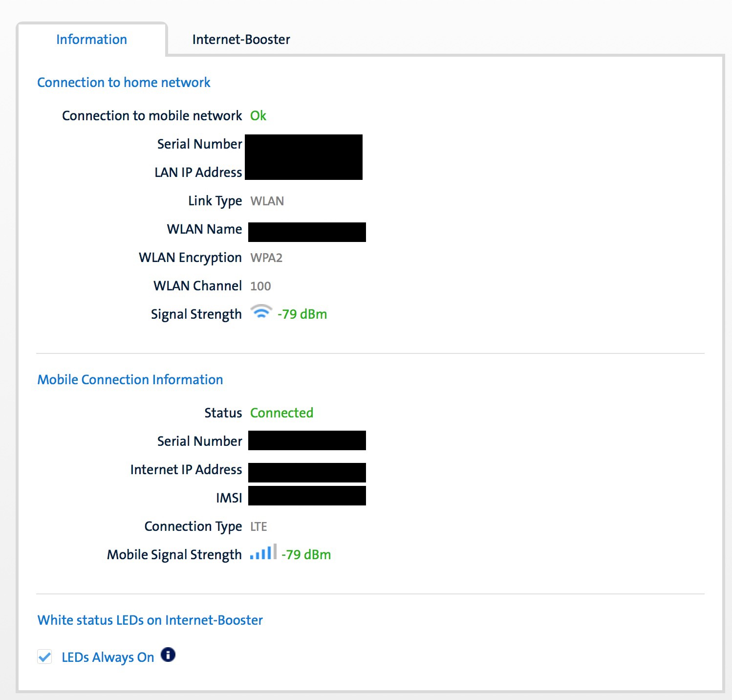
Task: Click the WLAN Channel value 100
Action: tap(260, 286)
